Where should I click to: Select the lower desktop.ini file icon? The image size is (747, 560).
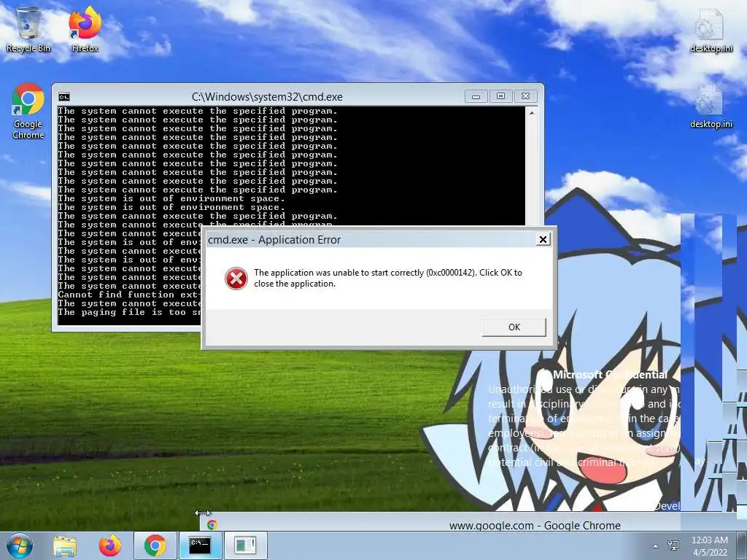(711, 107)
